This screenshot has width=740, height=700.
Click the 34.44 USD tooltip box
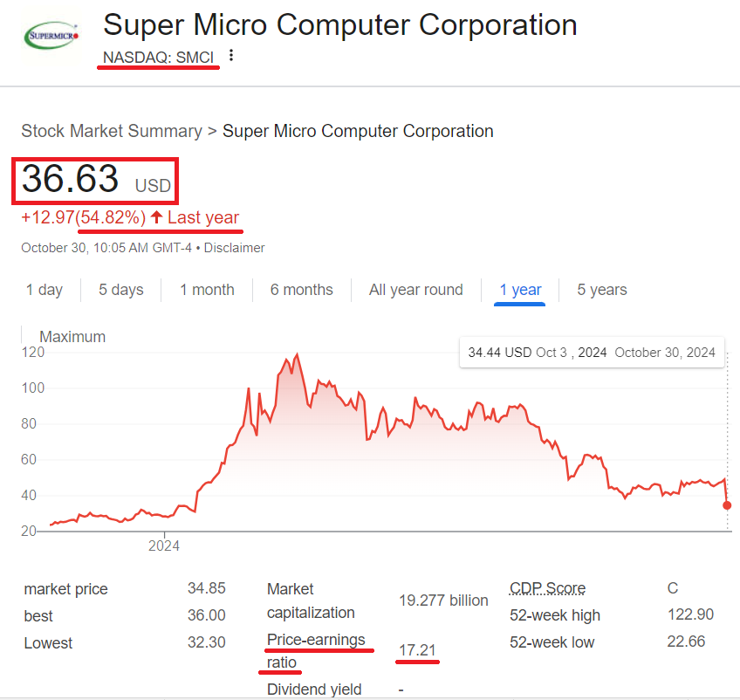pos(592,353)
